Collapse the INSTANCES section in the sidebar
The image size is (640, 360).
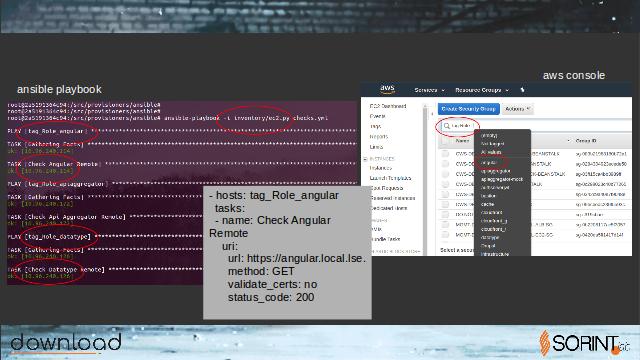click(x=365, y=159)
